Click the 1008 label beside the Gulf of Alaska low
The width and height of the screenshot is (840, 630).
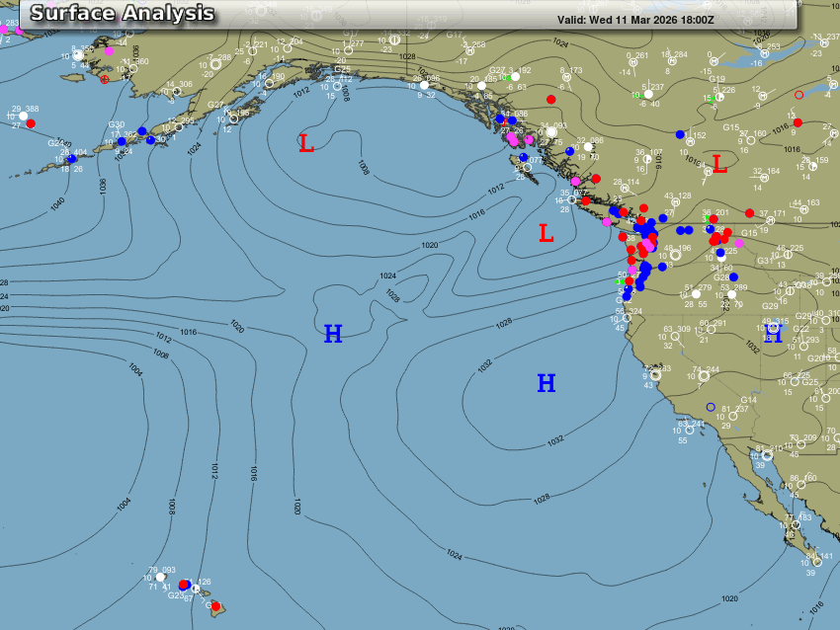tap(363, 169)
